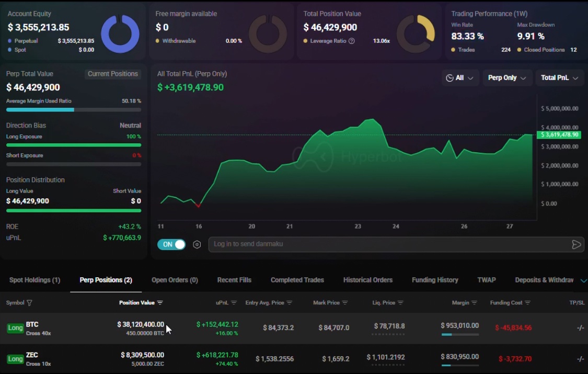Sort by Position Value icon
Viewport: 588px width, 374px height.
click(x=160, y=303)
